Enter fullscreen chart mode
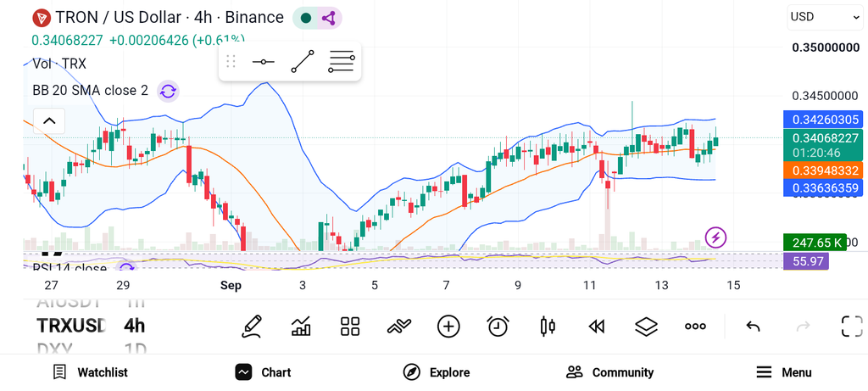The width and height of the screenshot is (868, 391). point(852,327)
